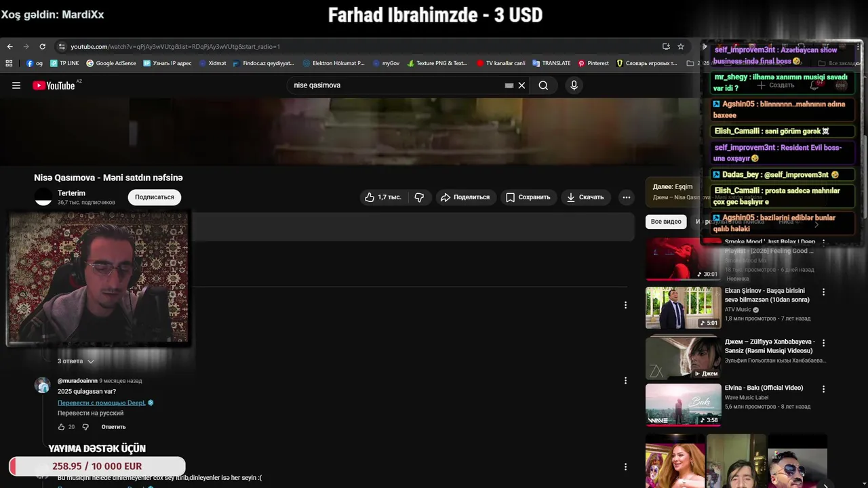The height and width of the screenshot is (488, 868).
Task: Clear the search box with the X
Action: tap(521, 85)
